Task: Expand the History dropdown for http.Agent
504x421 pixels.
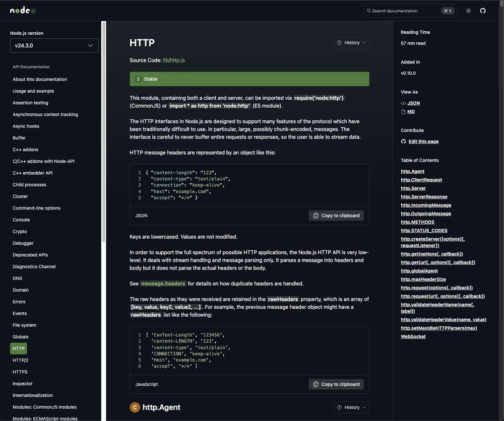Action: pos(351,407)
